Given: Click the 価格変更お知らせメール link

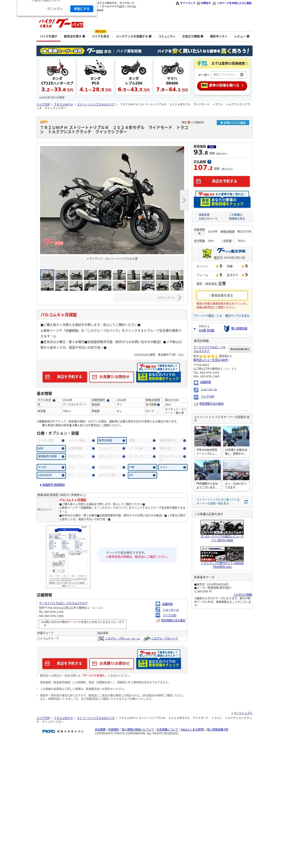Looking at the screenshot, I should [208, 217].
